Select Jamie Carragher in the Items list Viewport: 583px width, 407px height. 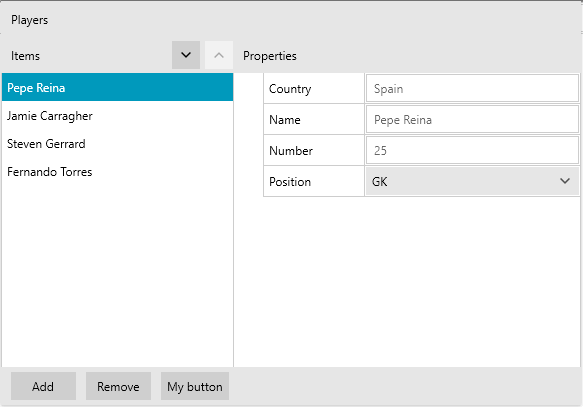[x=117, y=116]
